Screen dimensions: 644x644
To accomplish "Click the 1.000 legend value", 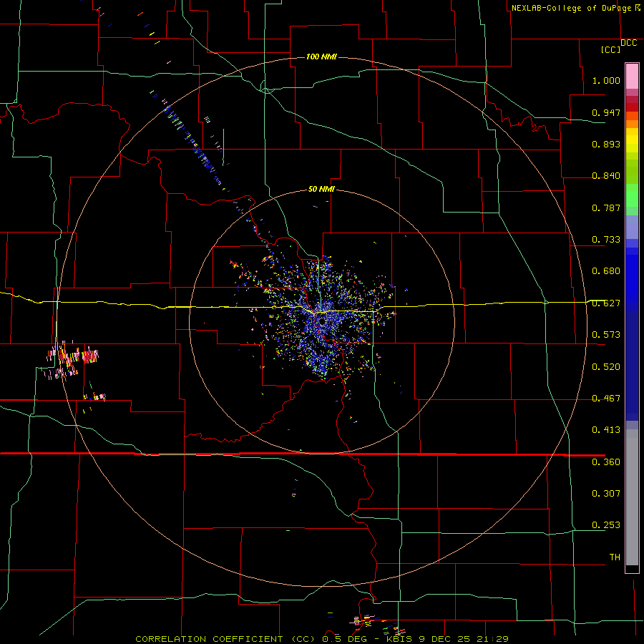I will [606, 80].
